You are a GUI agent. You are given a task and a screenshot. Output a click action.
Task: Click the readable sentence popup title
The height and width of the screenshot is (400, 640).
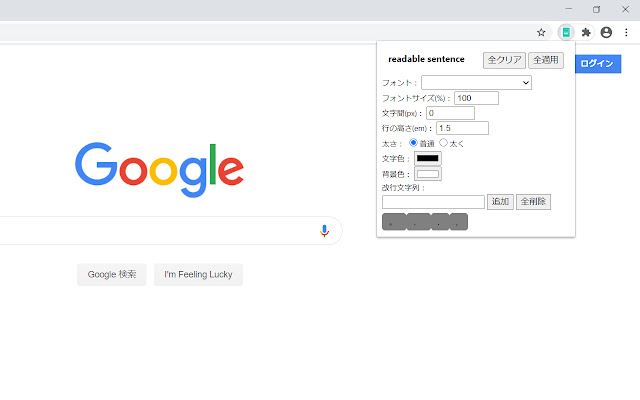[x=426, y=59]
